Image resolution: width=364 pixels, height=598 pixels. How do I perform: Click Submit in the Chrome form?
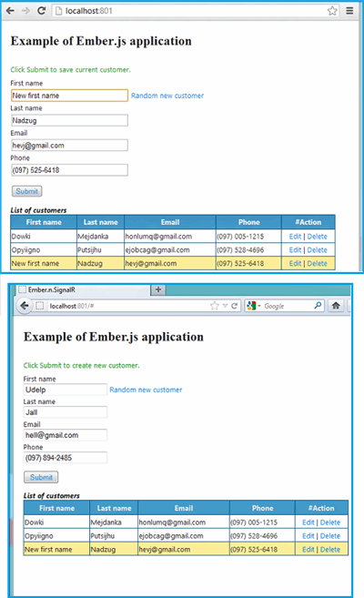[x=26, y=191]
